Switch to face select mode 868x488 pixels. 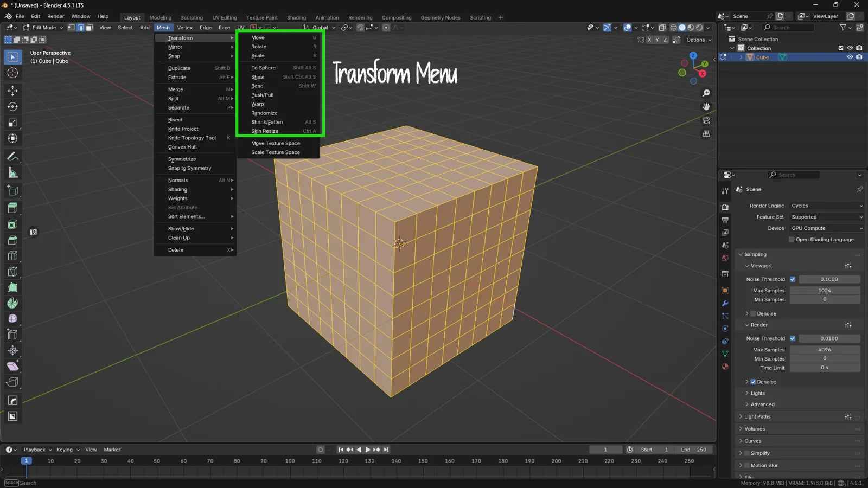coord(89,28)
